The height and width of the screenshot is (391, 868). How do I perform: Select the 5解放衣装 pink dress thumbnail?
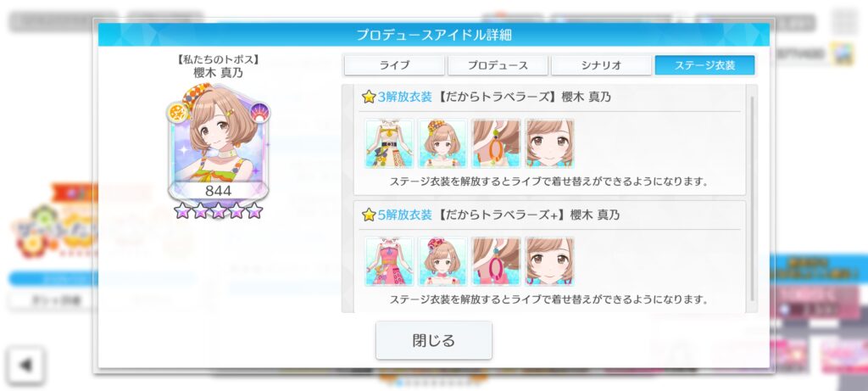point(390,261)
